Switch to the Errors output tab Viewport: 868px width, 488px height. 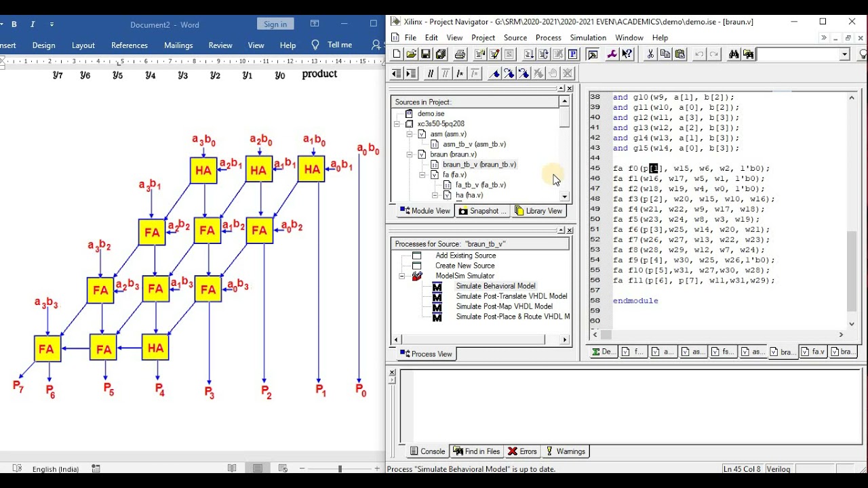click(522, 451)
